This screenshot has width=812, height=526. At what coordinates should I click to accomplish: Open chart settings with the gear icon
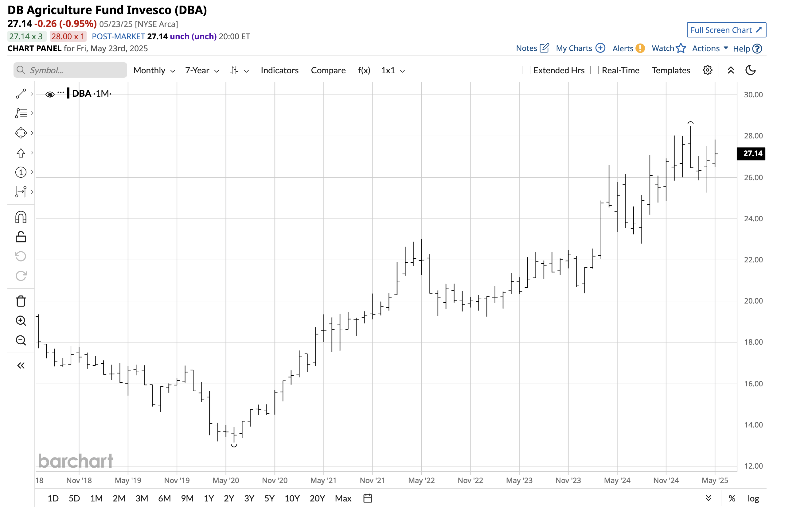tap(707, 70)
